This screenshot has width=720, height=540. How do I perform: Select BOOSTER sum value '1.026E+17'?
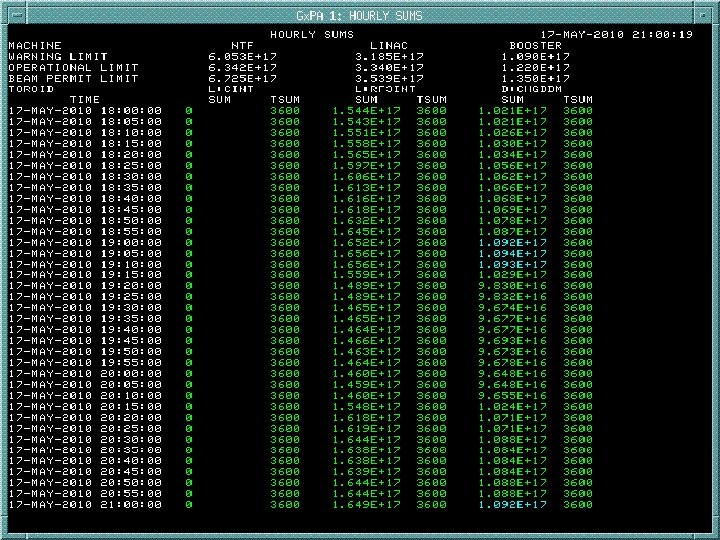click(512, 133)
